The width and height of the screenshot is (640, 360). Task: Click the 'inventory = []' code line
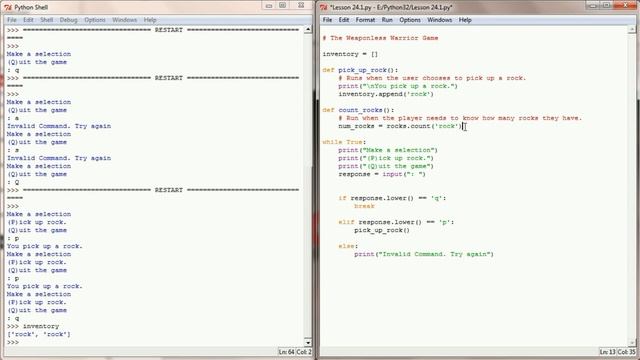pyautogui.click(x=350, y=54)
